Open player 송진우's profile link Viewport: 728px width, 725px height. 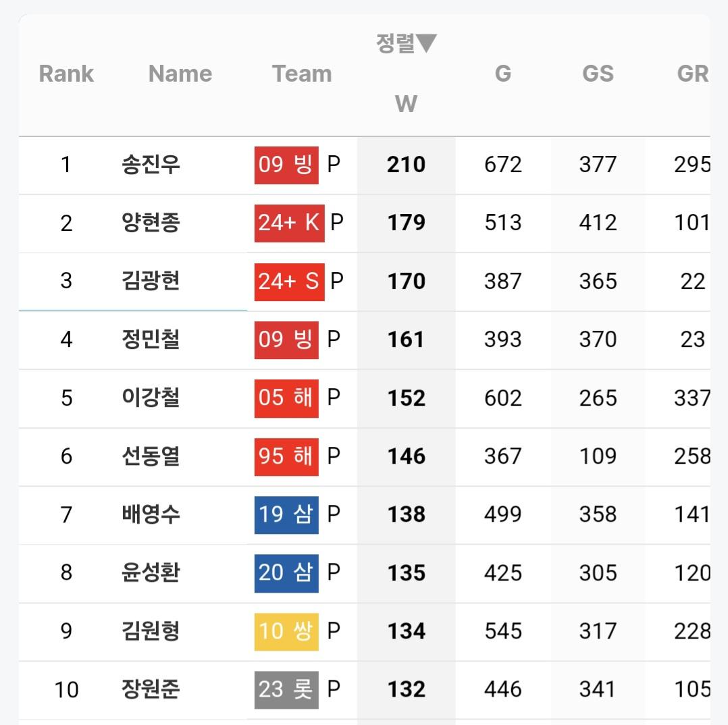(x=151, y=164)
